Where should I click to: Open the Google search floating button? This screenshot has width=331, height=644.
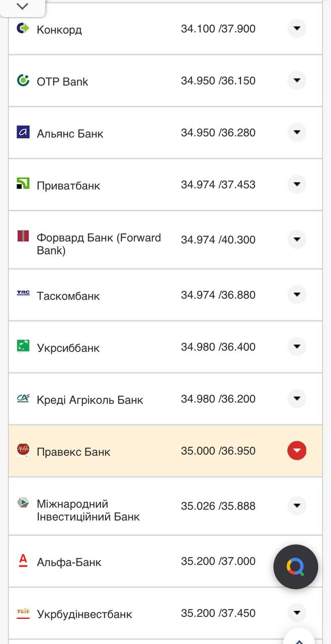pos(295,567)
